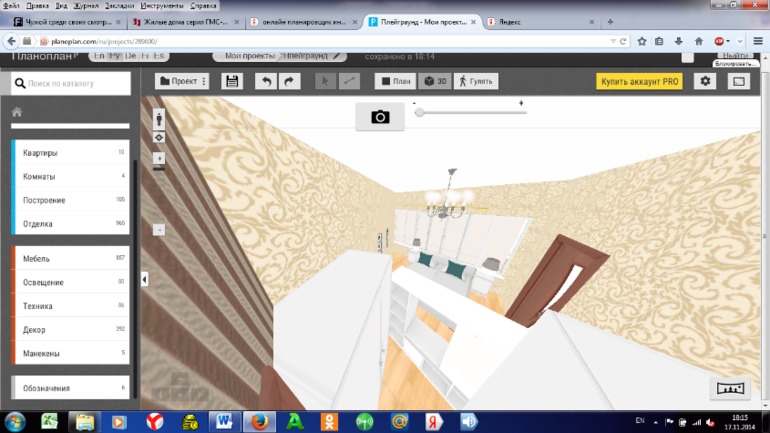The height and width of the screenshot is (433, 770).
Task: Switch to 3D view mode
Action: pyautogui.click(x=435, y=81)
